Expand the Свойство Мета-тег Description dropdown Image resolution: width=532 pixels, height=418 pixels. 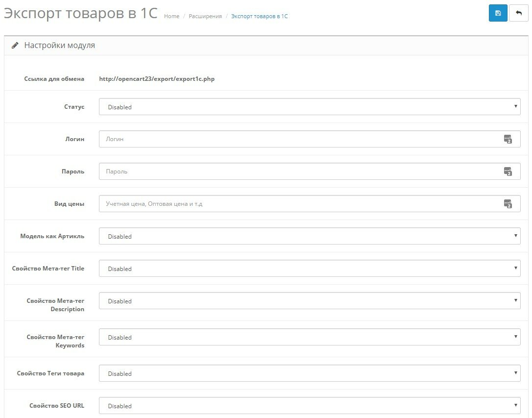pos(310,301)
